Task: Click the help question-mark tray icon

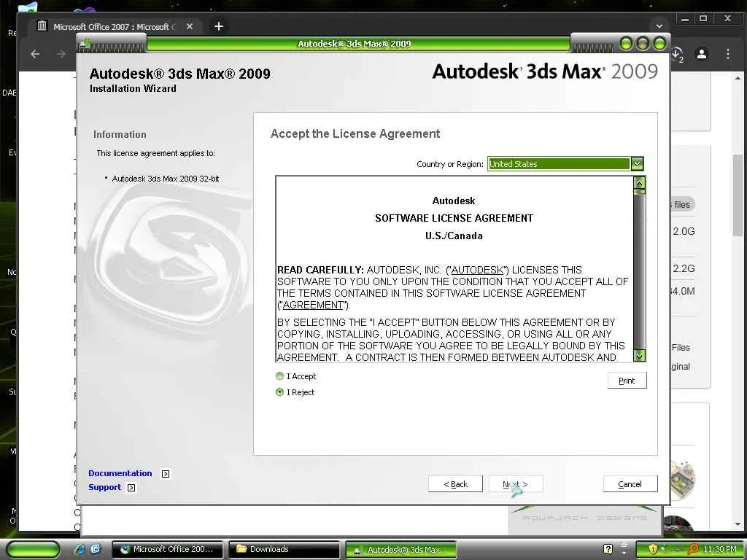Action: (608, 549)
